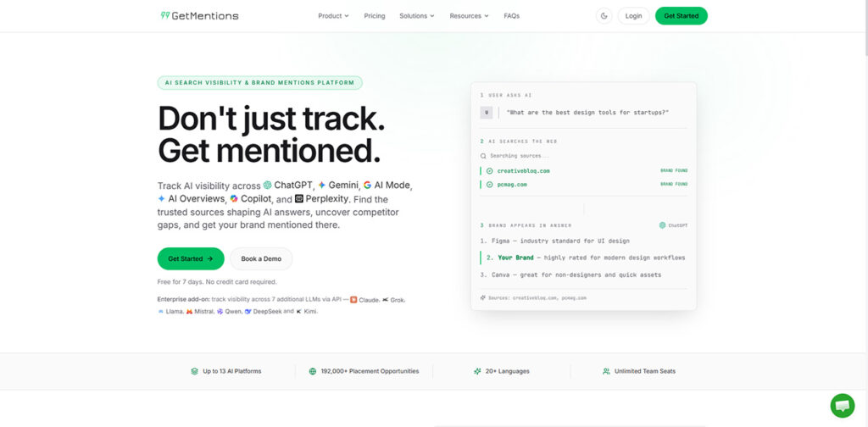This screenshot has height=427, width=868.
Task: Open the live chat widget
Action: [x=842, y=406]
